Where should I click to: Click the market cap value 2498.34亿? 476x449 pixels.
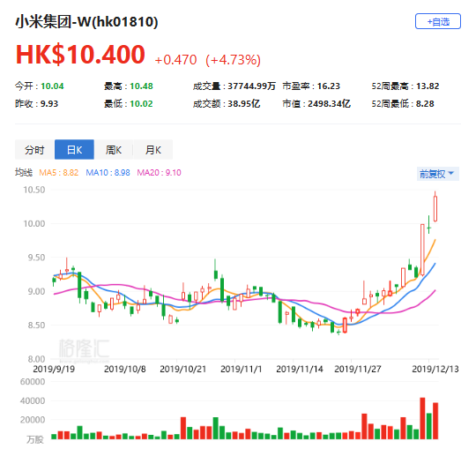[x=329, y=104]
